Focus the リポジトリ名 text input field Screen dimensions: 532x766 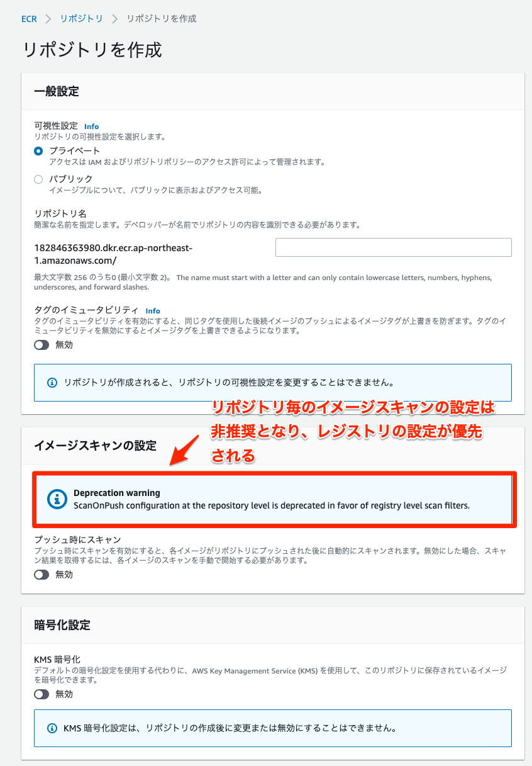click(x=394, y=247)
